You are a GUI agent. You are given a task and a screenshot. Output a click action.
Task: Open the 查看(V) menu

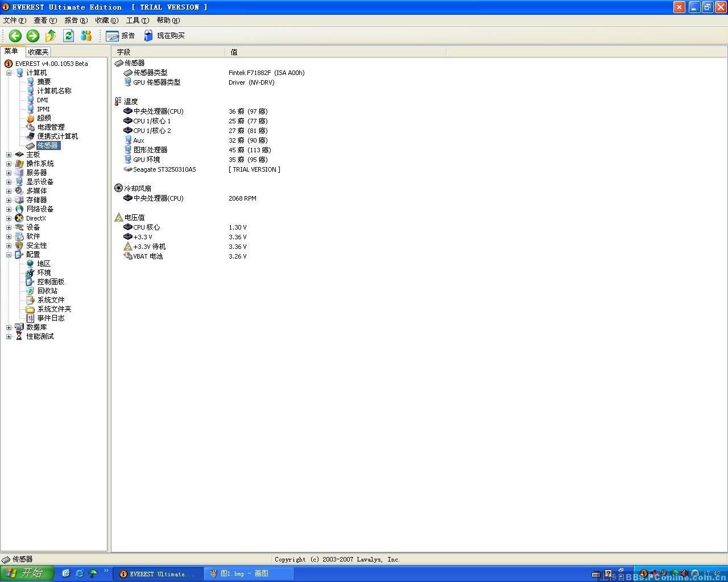tap(45, 20)
